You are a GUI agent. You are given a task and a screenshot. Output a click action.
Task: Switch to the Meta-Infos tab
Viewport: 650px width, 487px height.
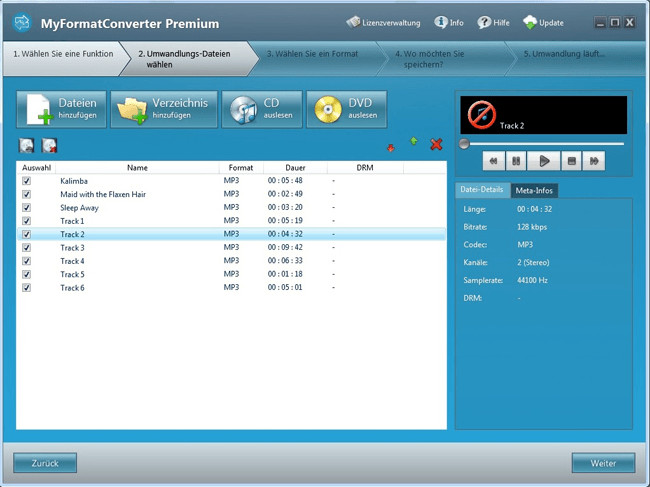point(534,190)
